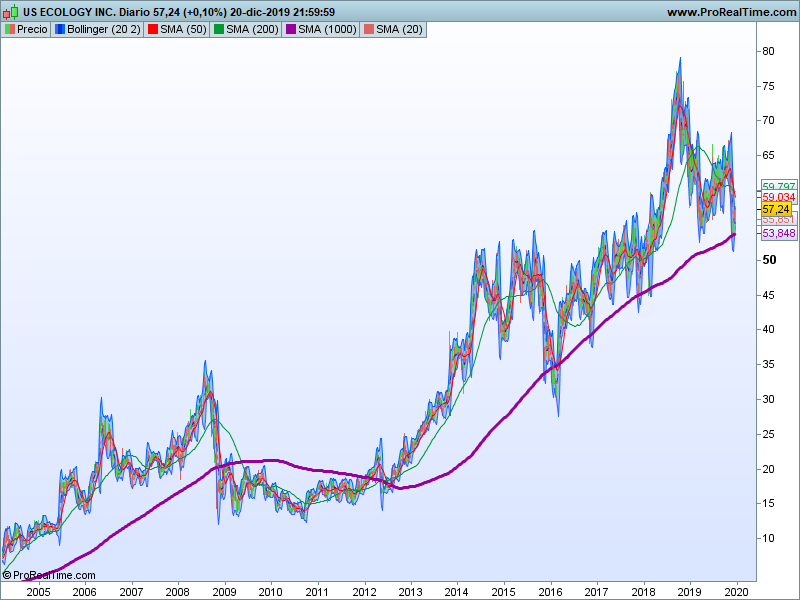
Task: Click the Diario timeframe label in the title
Action: coord(135,12)
